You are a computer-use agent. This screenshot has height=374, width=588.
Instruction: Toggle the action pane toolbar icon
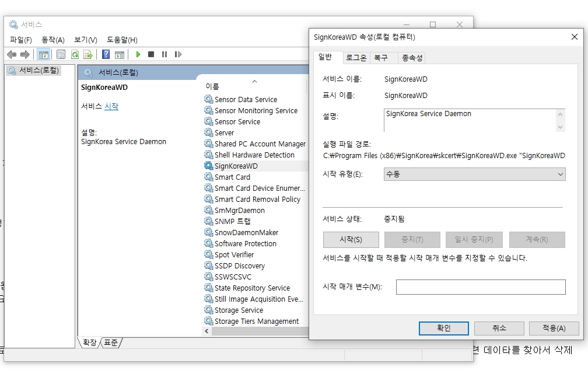[120, 54]
